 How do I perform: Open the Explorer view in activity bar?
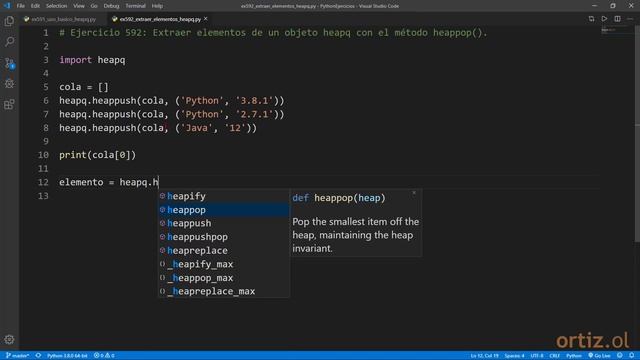9,21
